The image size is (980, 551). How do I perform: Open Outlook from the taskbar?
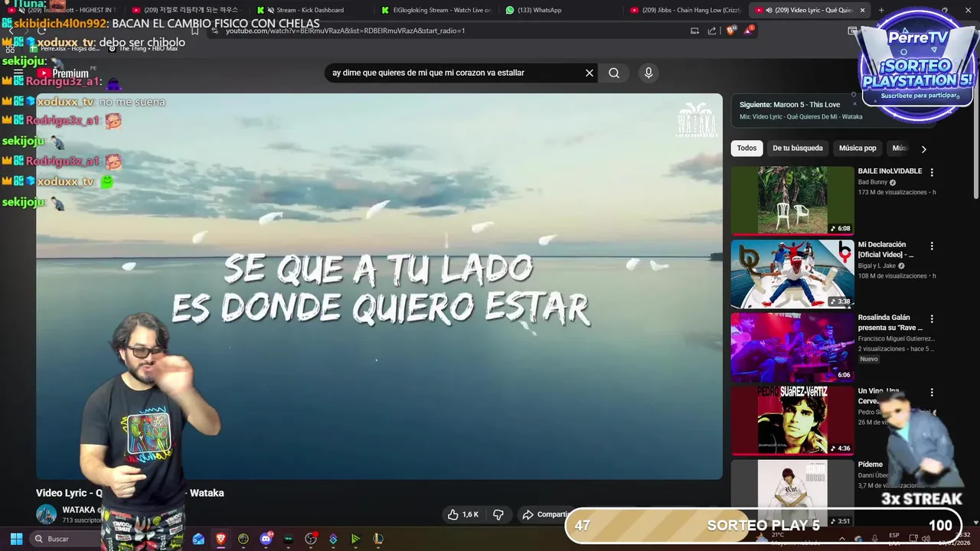point(198,539)
